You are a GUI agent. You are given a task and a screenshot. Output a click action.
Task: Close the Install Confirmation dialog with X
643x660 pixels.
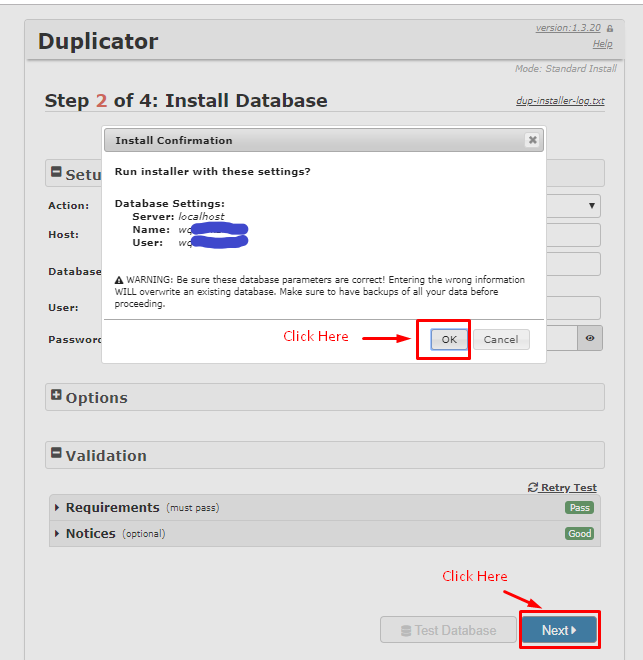coord(532,140)
